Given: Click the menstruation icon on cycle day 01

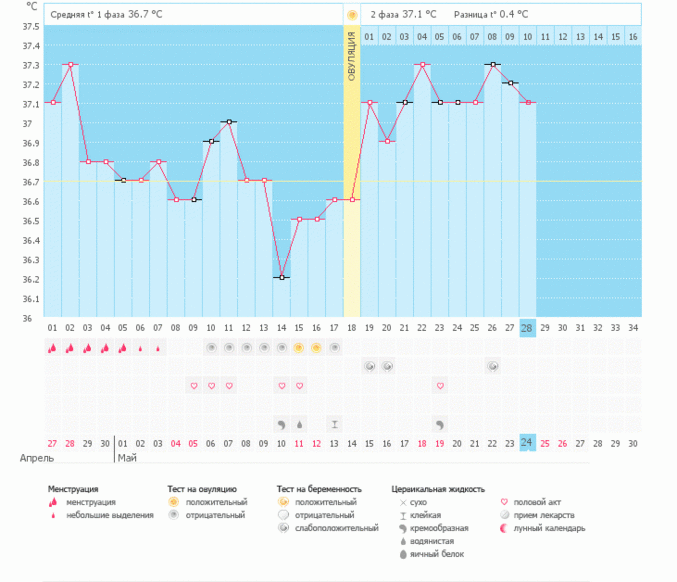Looking at the screenshot, I should click(52, 348).
